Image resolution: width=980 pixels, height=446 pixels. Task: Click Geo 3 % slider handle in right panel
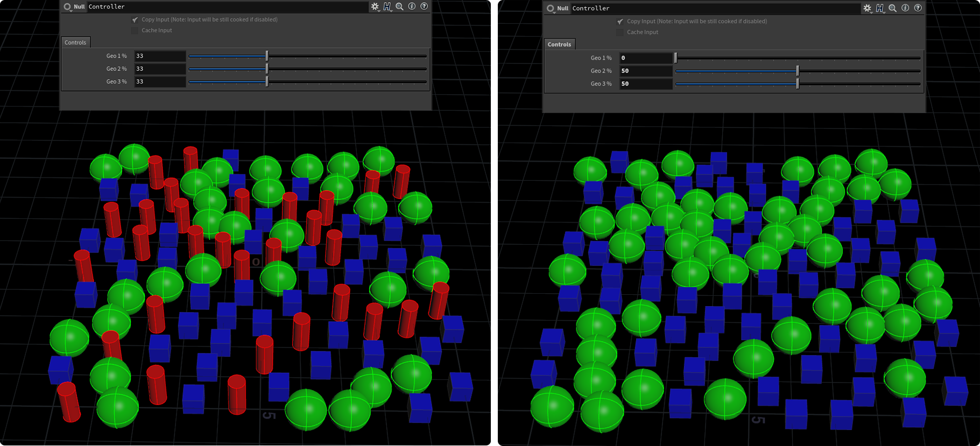798,83
